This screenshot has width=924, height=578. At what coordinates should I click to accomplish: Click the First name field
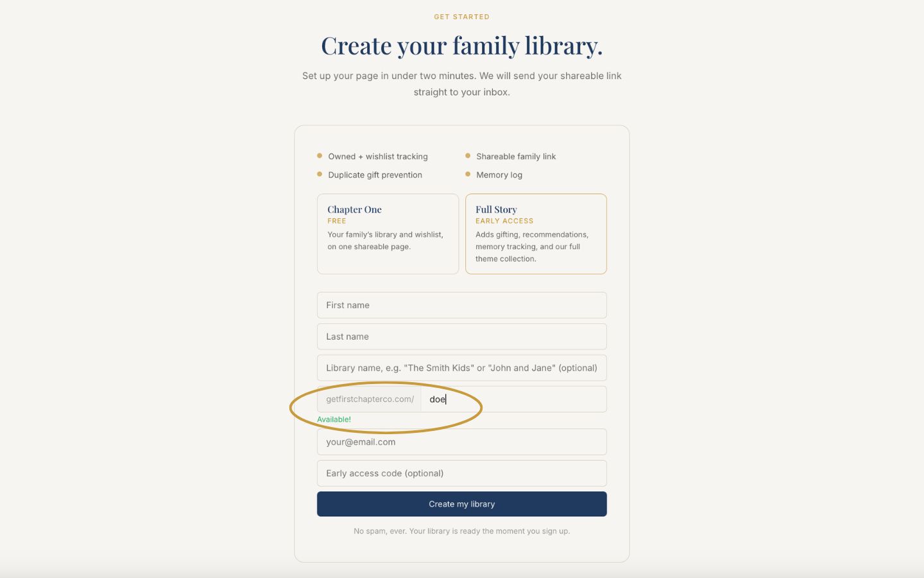pyautogui.click(x=461, y=305)
